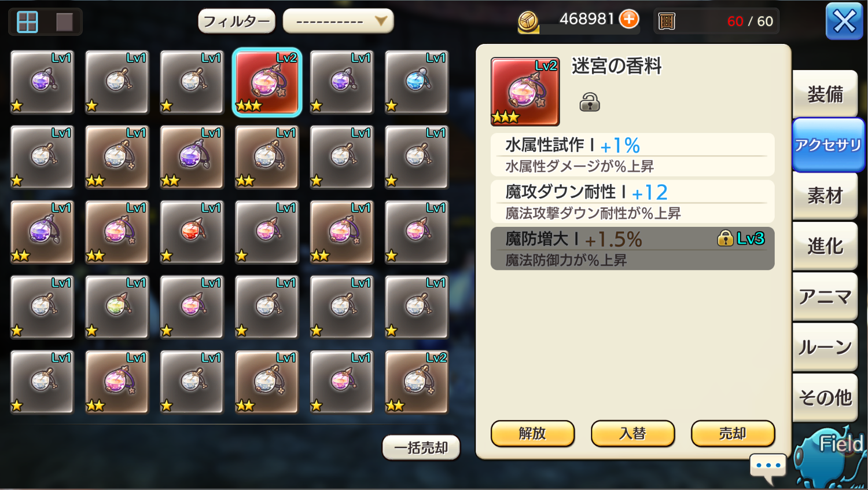Click the inventory capacity box icon
The height and width of the screenshot is (490, 868).
tap(667, 21)
